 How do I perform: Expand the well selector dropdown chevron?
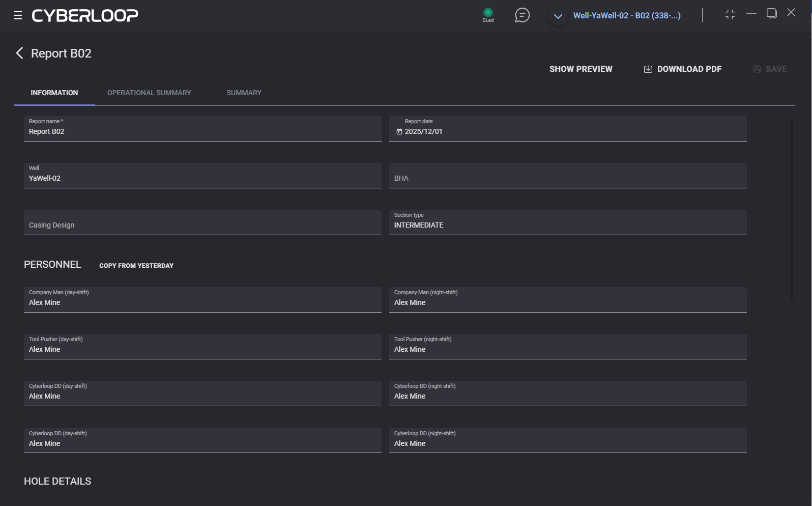pyautogui.click(x=558, y=16)
